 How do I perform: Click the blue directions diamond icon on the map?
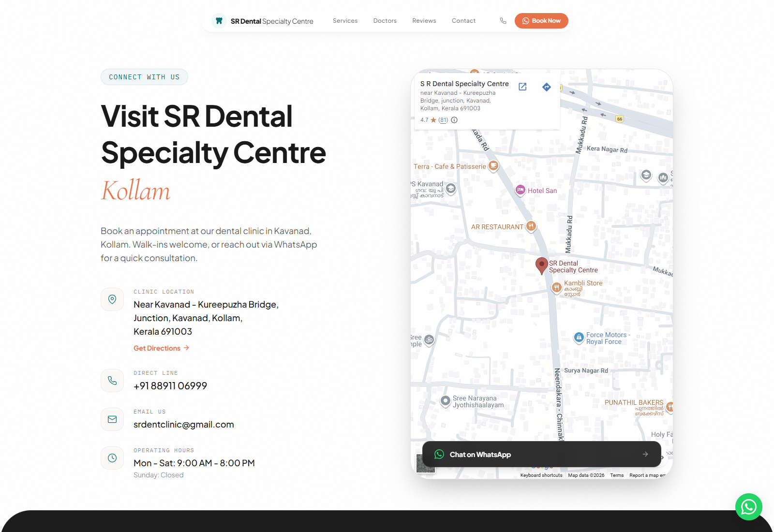(x=547, y=87)
